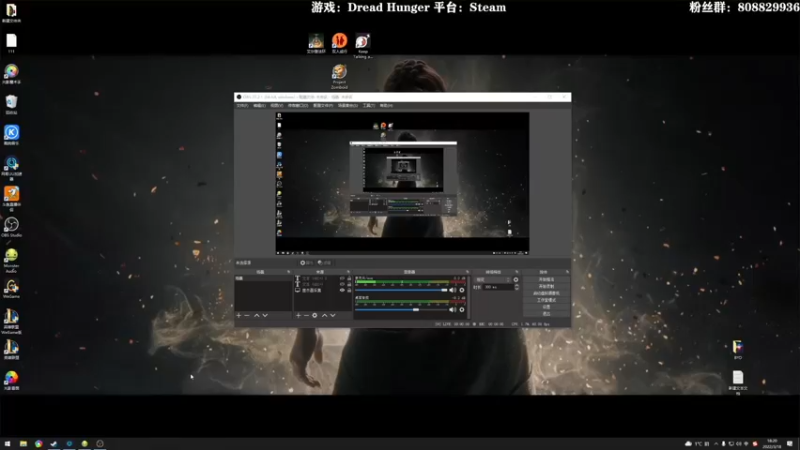Select the BPD icon on right side of desktop
The width and height of the screenshot is (800, 450).
tap(738, 349)
